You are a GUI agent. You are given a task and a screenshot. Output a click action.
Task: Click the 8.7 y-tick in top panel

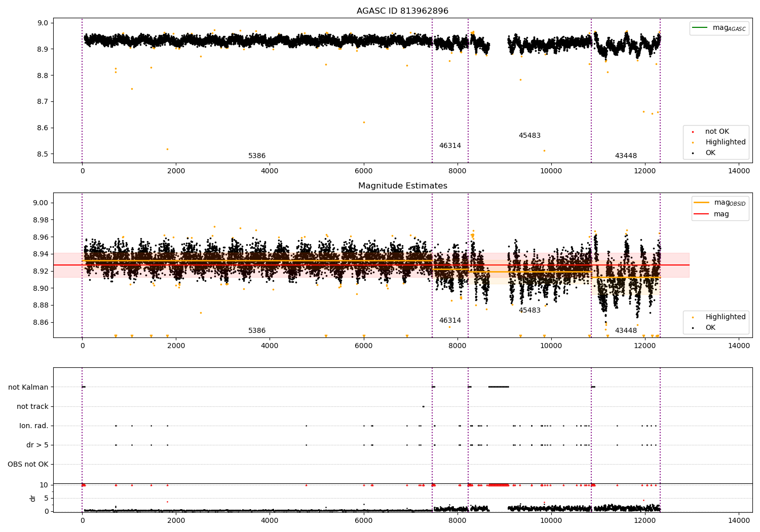43,102
